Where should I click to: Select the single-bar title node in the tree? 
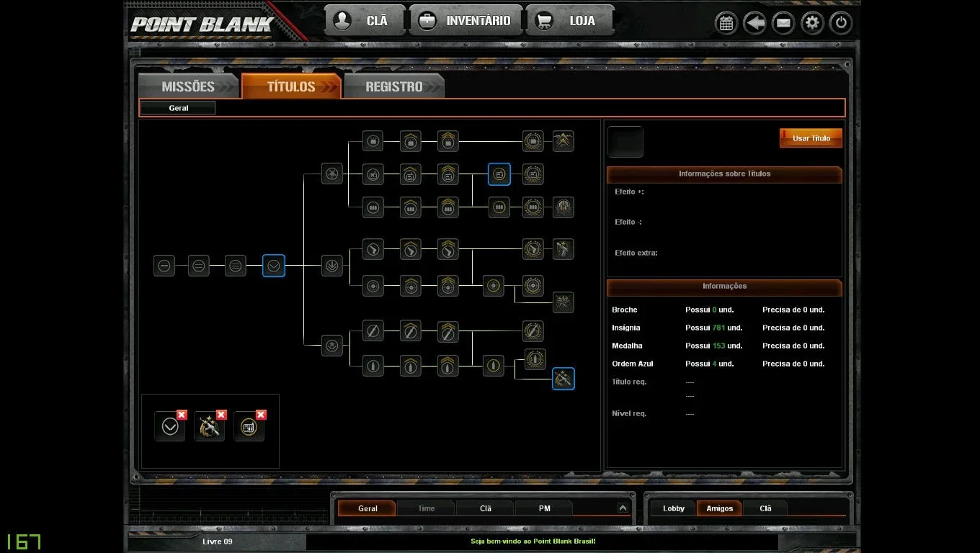[x=164, y=266]
